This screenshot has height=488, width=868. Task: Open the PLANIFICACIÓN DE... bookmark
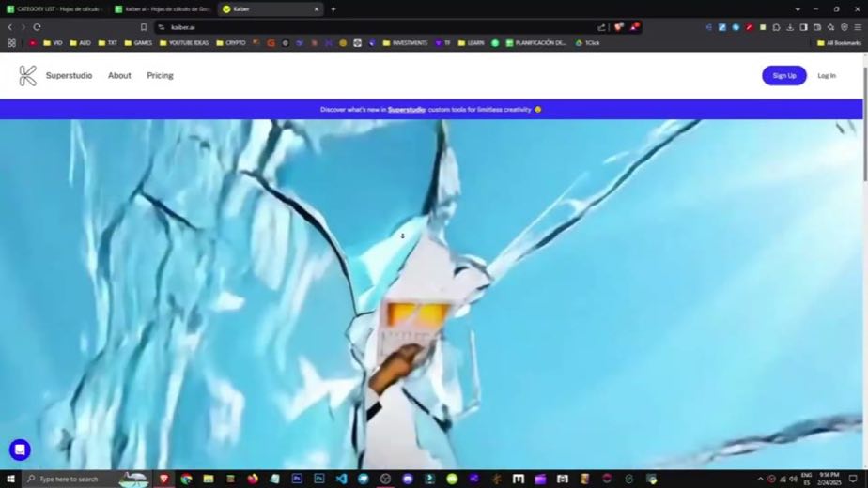pos(536,42)
